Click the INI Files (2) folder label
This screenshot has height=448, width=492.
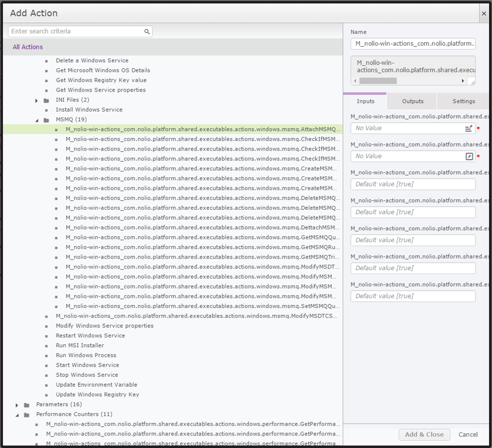(73, 100)
